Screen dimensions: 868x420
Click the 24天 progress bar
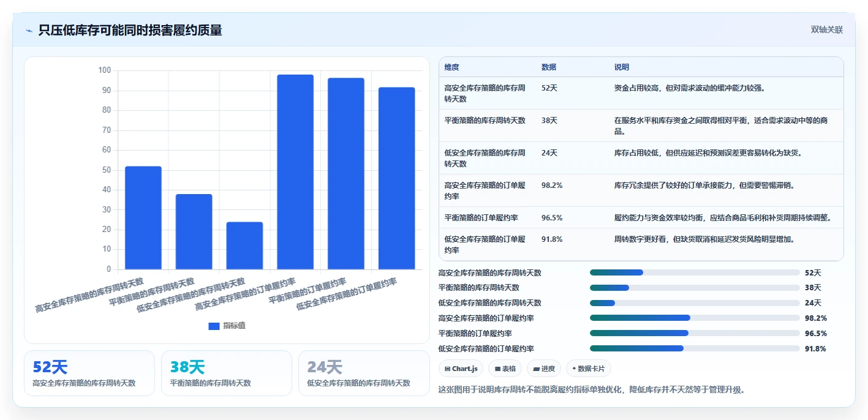tap(695, 303)
